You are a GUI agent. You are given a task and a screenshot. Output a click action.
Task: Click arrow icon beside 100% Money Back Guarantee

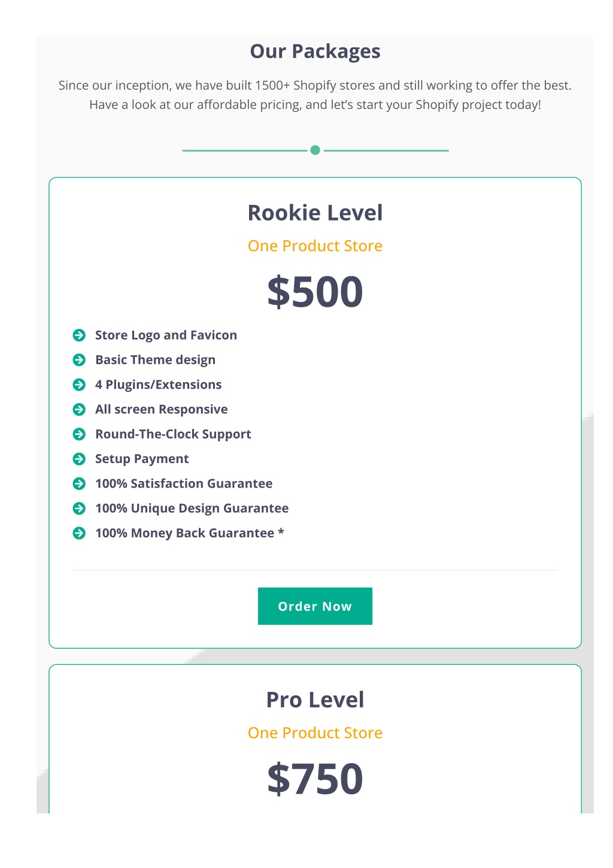point(79,533)
